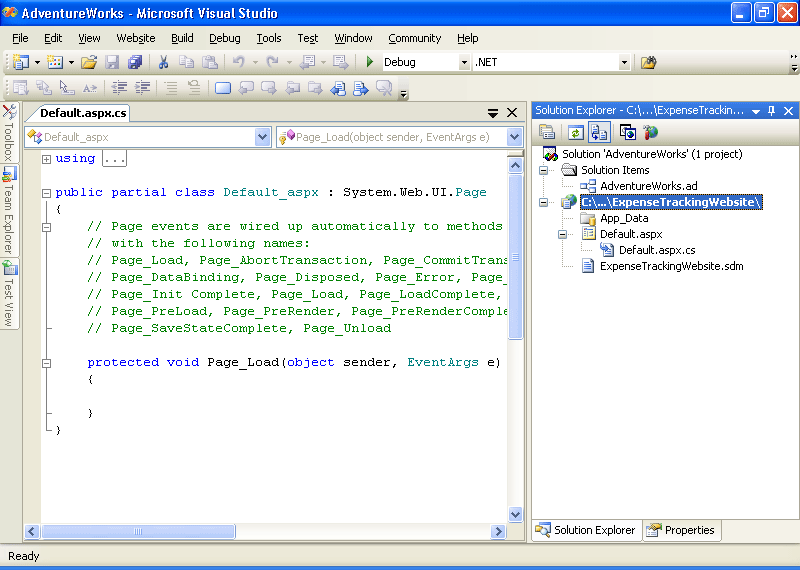Click Refresh icon in Solution Explorer
The width and height of the screenshot is (800, 570).
coord(575,132)
